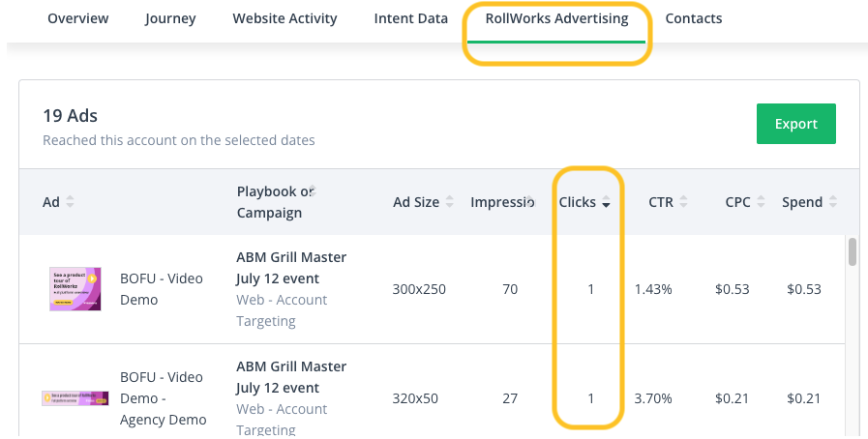Screen dimensions: 868x439
Task: Sort by Impressions column arrows
Action: [531, 201]
